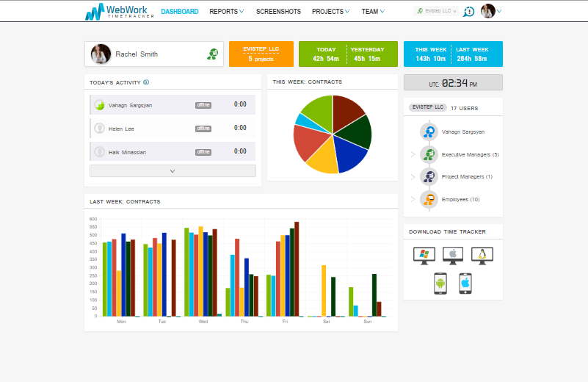
Task: Open the dropdown arrow beside top avatar
Action: 499,11
